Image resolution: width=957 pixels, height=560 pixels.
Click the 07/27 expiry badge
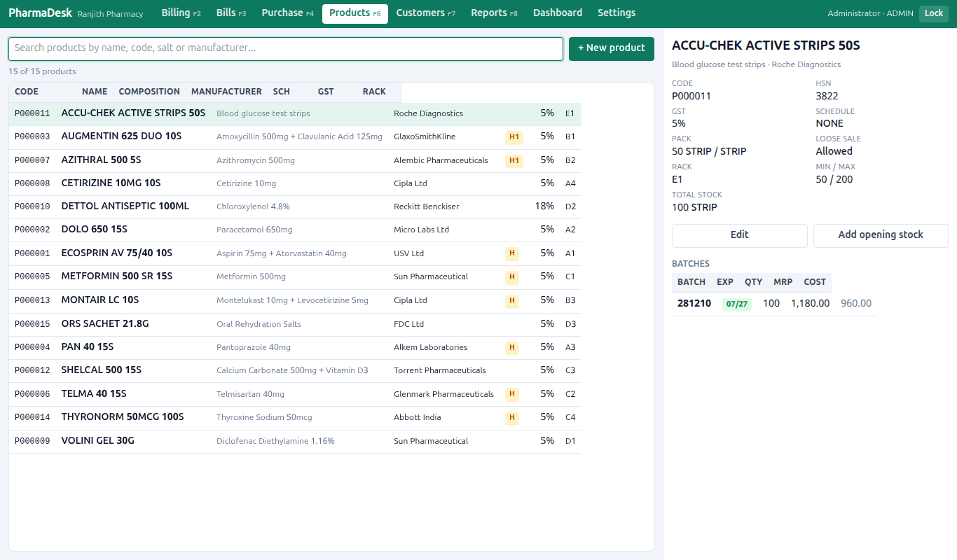737,304
